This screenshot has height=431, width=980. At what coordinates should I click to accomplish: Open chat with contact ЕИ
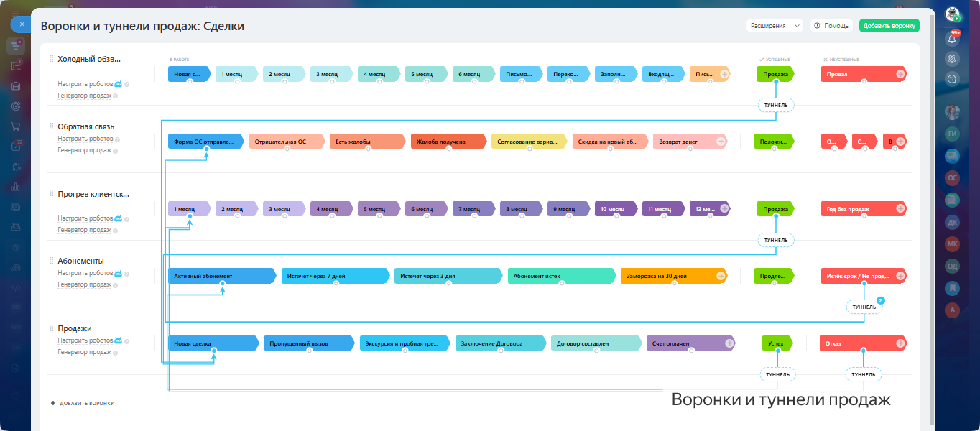[x=953, y=134]
